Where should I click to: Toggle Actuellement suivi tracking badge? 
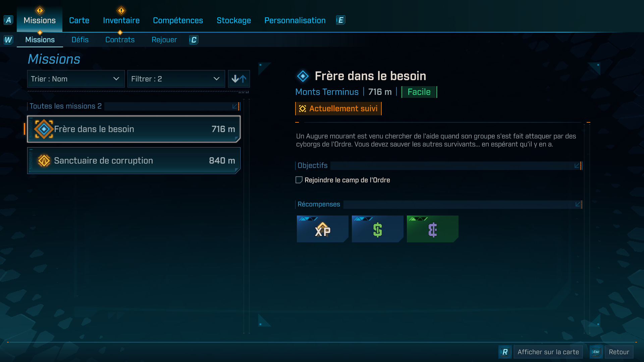[338, 109]
